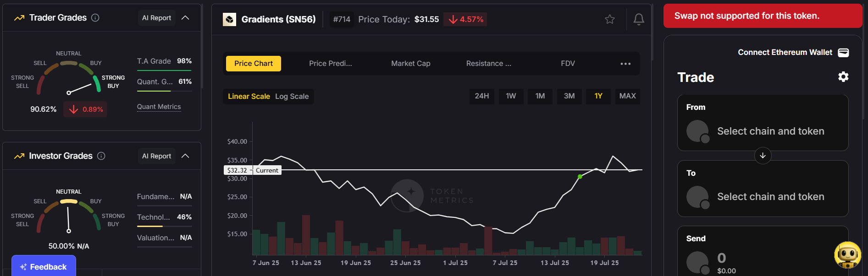Open the Resistance tab

tap(489, 64)
